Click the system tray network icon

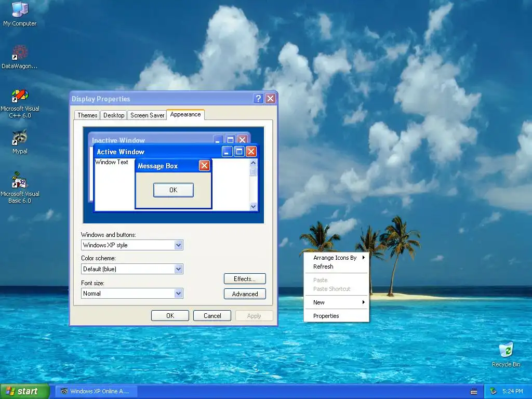click(x=494, y=391)
